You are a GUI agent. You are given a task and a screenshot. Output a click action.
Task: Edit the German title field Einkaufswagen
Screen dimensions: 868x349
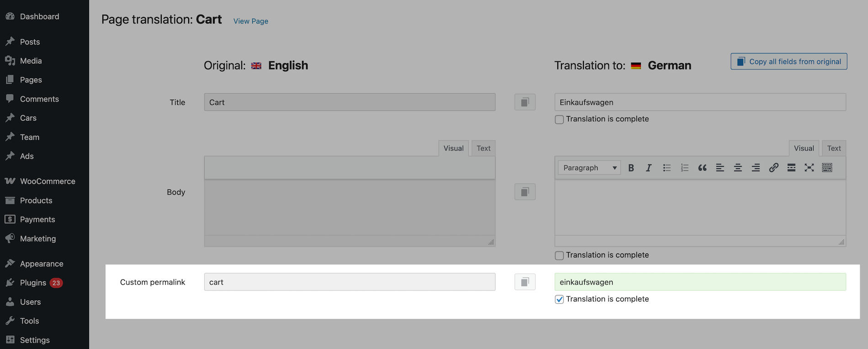tap(700, 102)
